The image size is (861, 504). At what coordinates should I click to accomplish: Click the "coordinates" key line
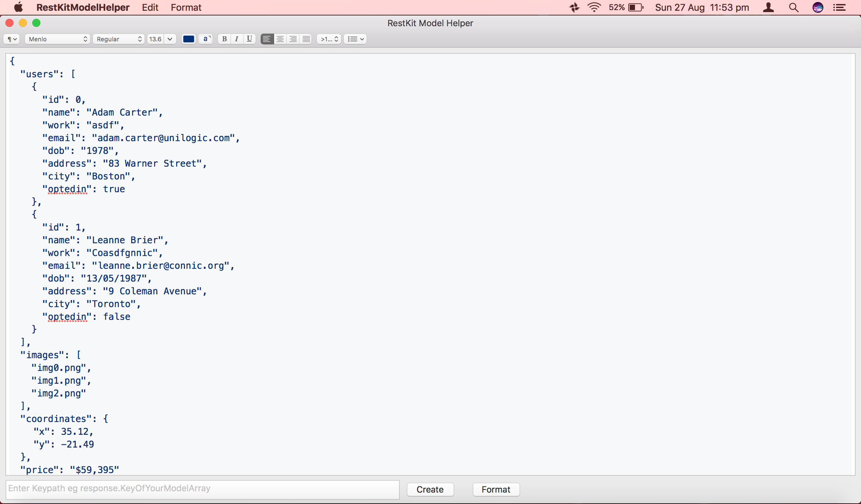point(64,419)
